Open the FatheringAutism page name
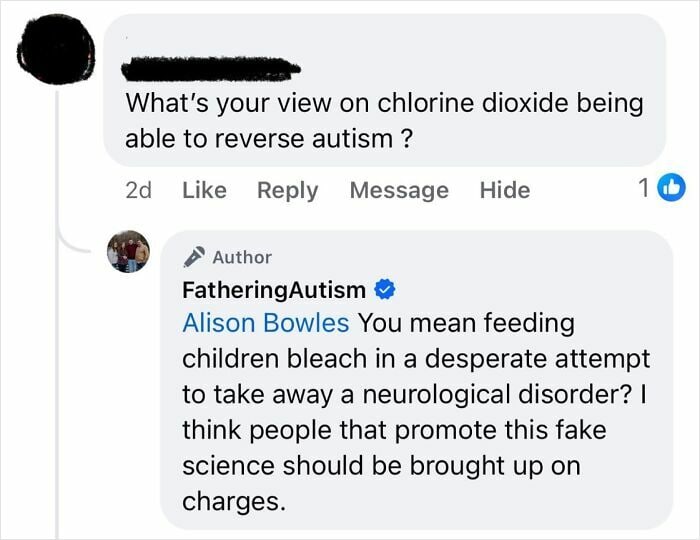700x540 pixels. pos(274,290)
